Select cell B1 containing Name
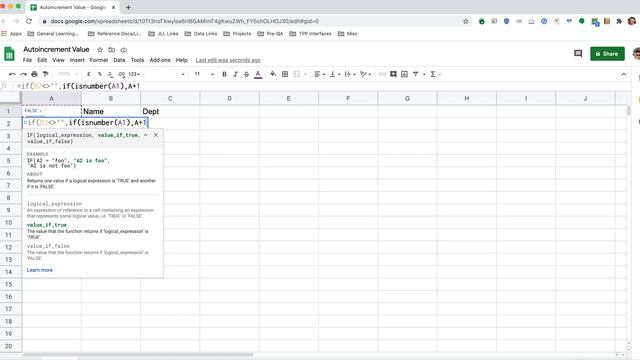This screenshot has height=360, width=640. point(111,111)
